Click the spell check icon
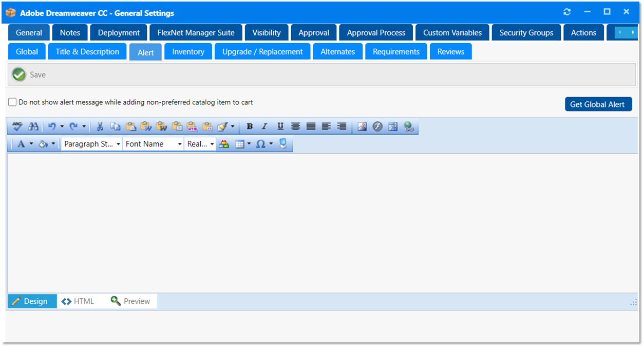 pos(18,126)
